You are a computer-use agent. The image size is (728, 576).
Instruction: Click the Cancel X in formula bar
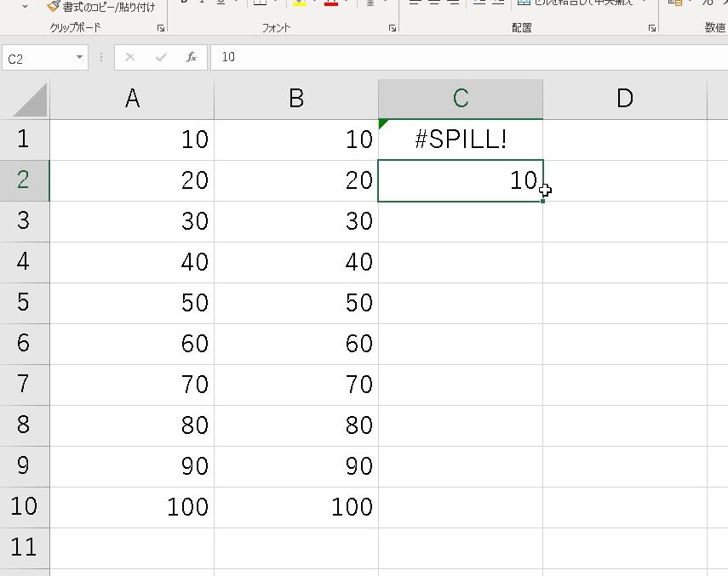tap(130, 57)
